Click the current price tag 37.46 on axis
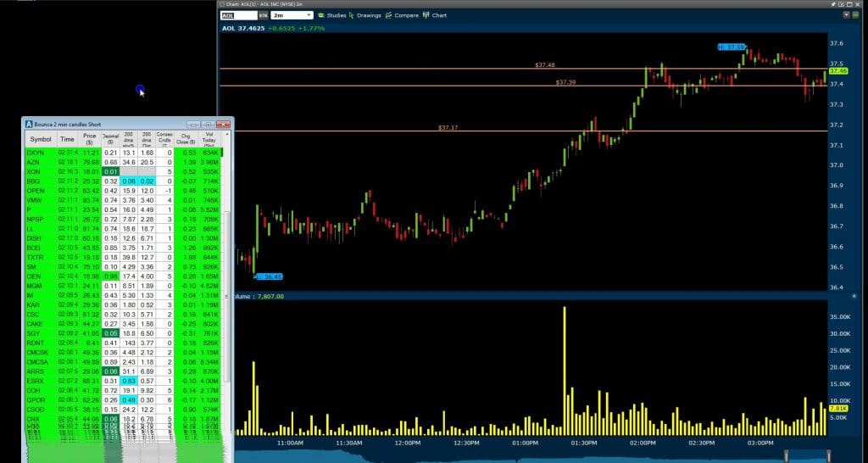This screenshot has height=463, width=868. pyautogui.click(x=838, y=71)
